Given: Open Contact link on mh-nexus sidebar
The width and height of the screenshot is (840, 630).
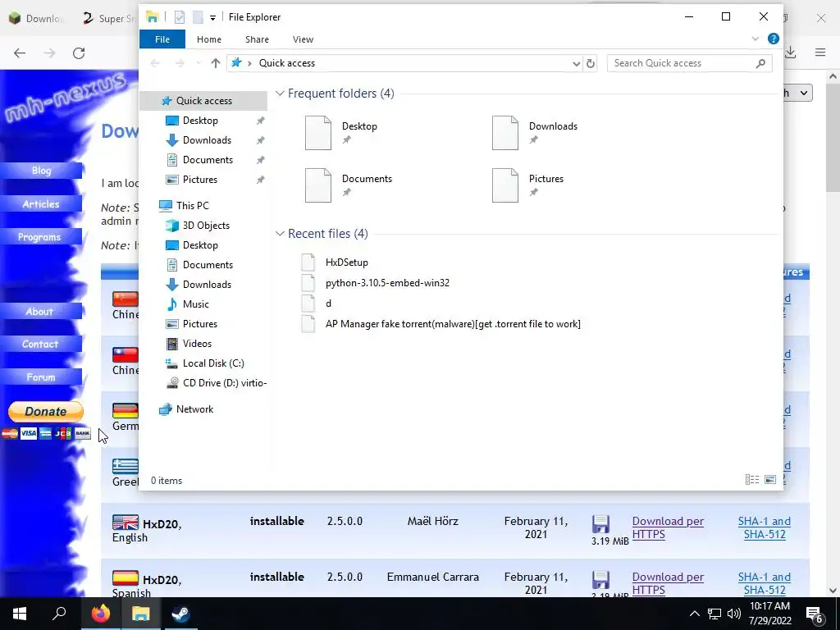Looking at the screenshot, I should (40, 344).
